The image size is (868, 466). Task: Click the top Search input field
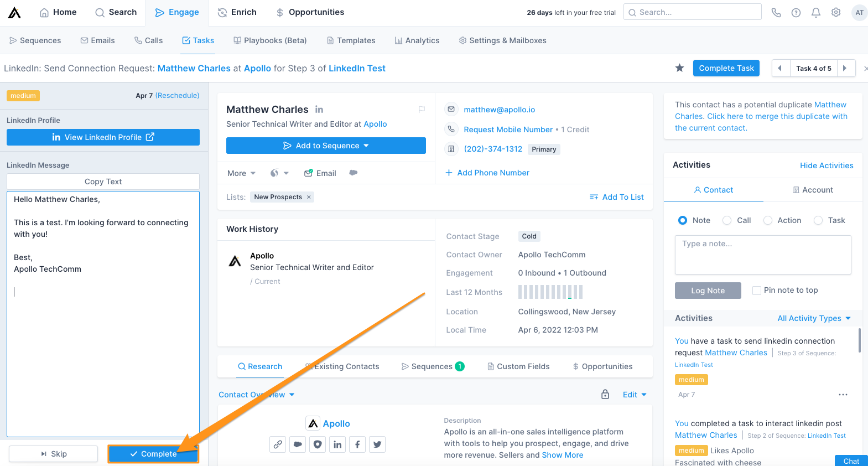tap(693, 12)
